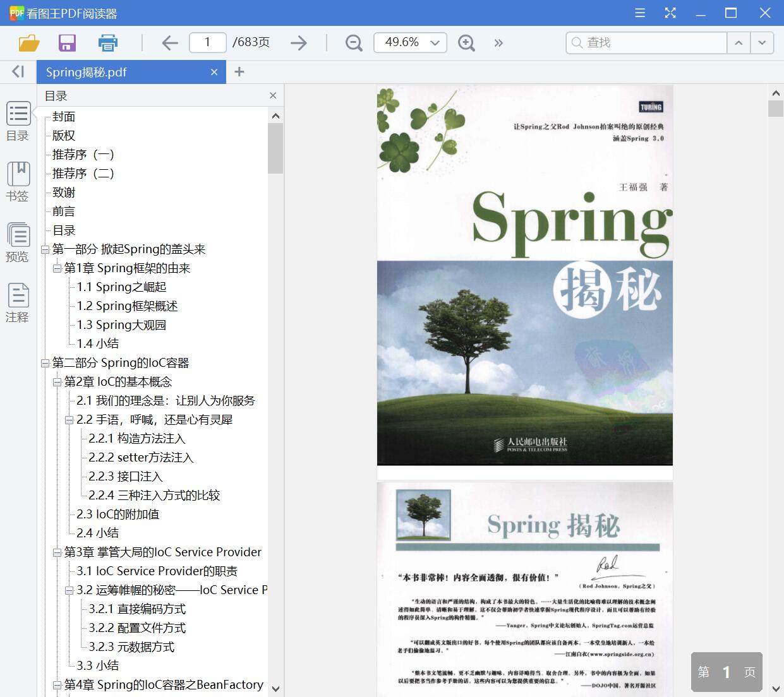Open the 书签 bookmarks panel

pos(18,182)
